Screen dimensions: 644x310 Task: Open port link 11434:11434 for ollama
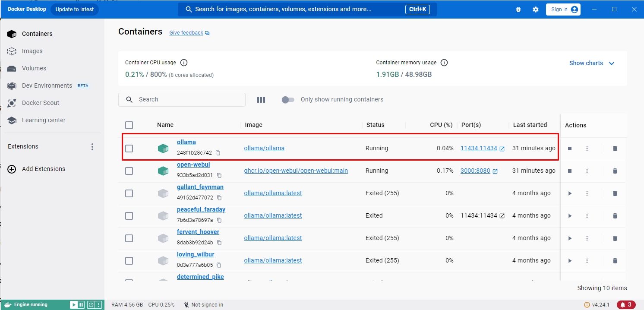pos(479,148)
